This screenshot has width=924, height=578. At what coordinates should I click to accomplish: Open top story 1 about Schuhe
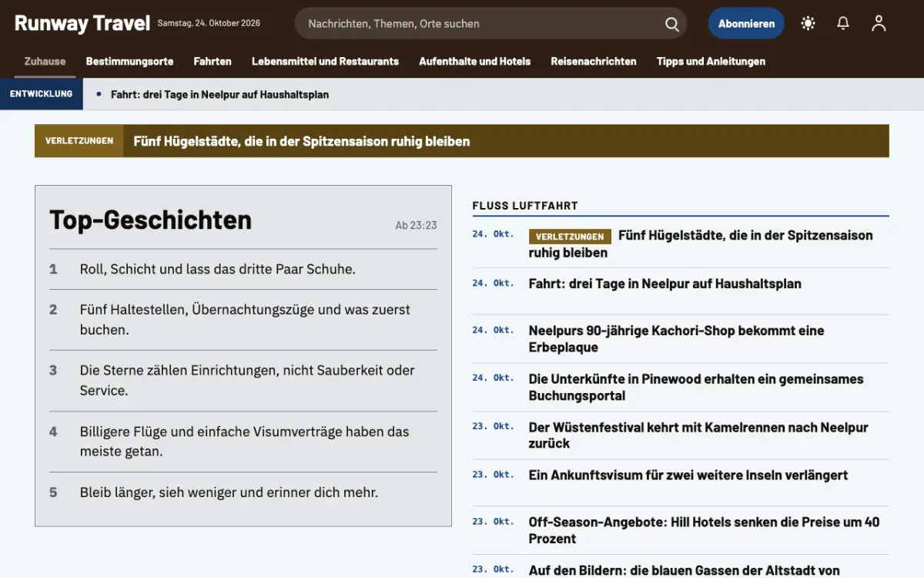pyautogui.click(x=218, y=270)
